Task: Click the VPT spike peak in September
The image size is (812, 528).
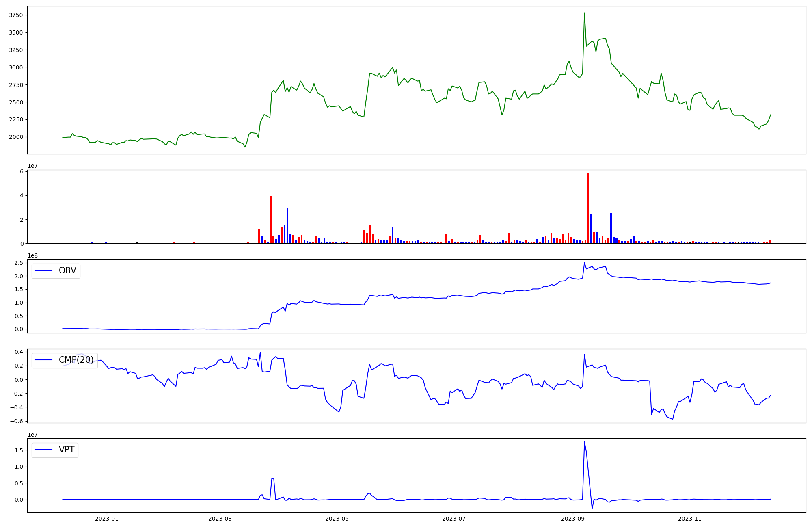Action: click(x=584, y=442)
